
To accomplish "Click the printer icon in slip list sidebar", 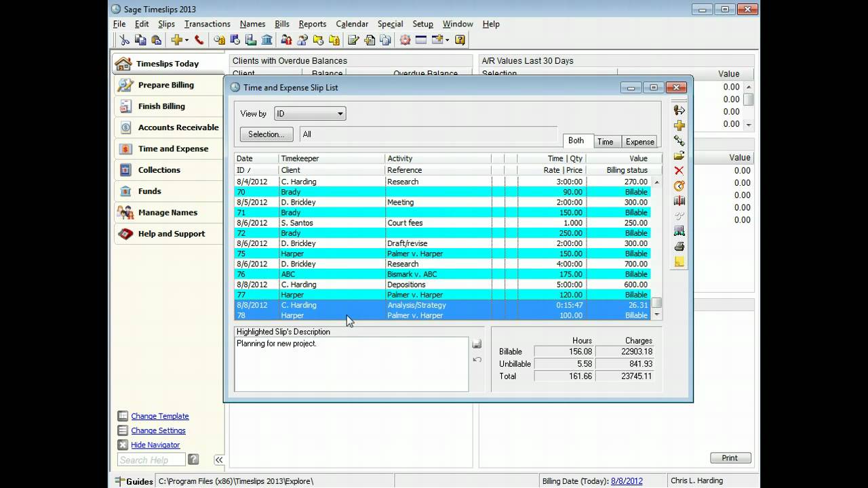I will pyautogui.click(x=679, y=247).
